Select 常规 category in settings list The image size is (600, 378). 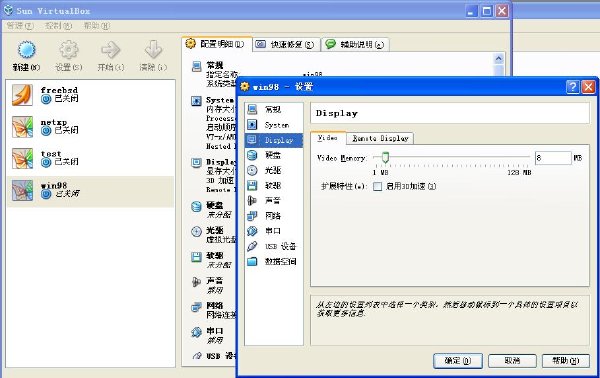tap(274, 109)
